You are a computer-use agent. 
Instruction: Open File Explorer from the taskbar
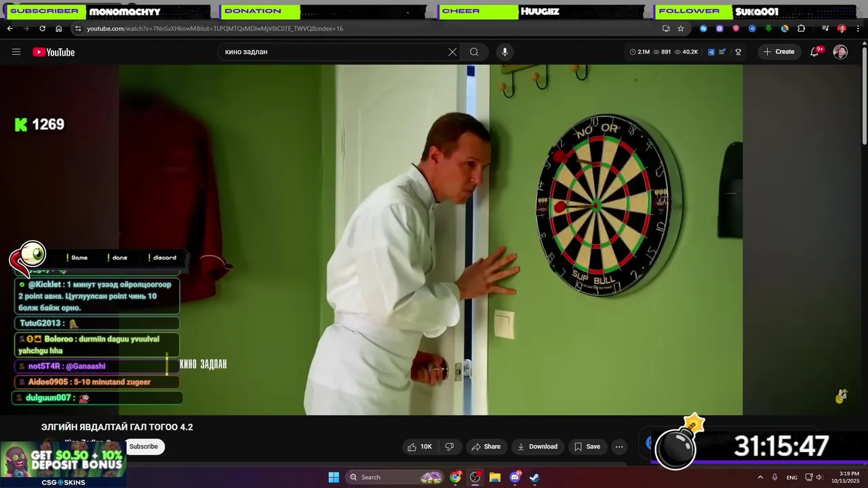(495, 477)
